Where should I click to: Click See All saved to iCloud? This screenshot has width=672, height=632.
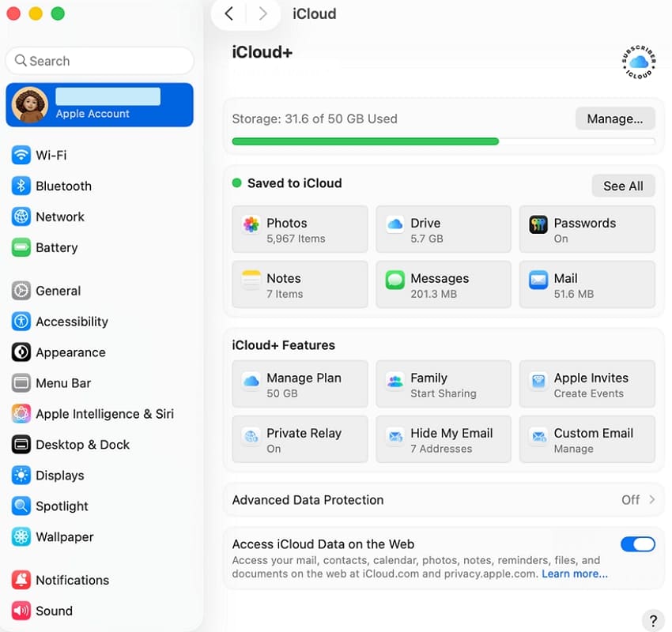(623, 186)
